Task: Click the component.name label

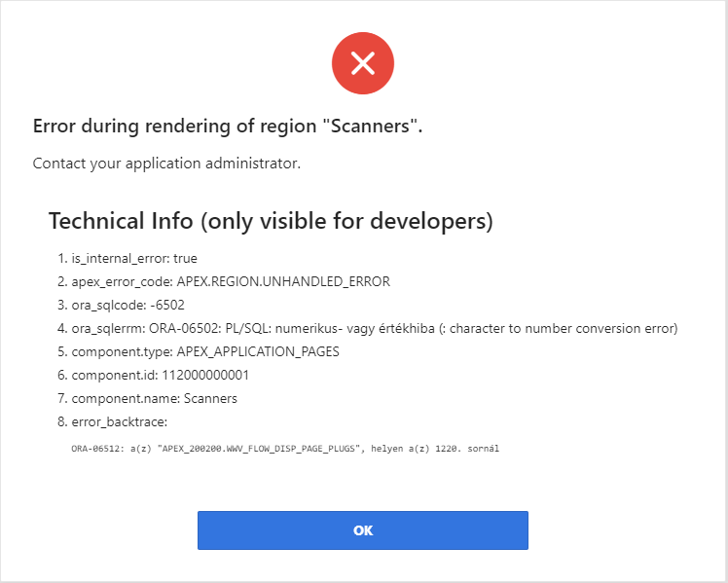Action: pos(122,398)
